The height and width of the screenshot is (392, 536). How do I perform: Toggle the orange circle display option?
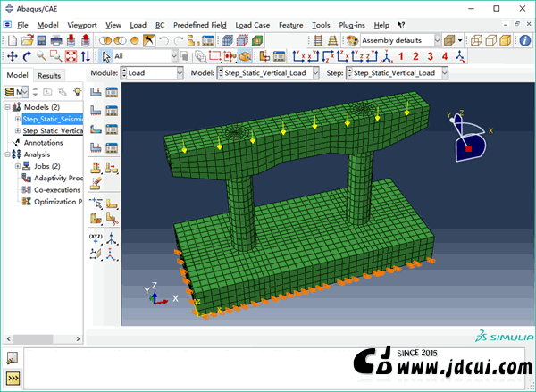pyautogui.click(x=135, y=41)
